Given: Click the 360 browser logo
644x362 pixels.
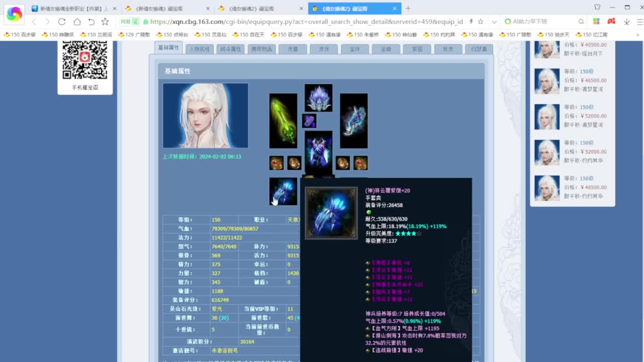Looking at the screenshot, I should click(x=14, y=14).
